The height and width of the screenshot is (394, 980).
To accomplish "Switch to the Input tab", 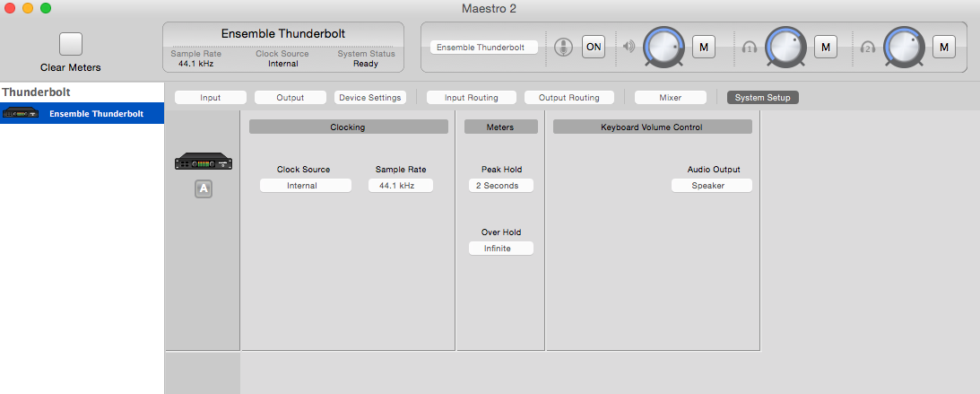I will [x=210, y=98].
